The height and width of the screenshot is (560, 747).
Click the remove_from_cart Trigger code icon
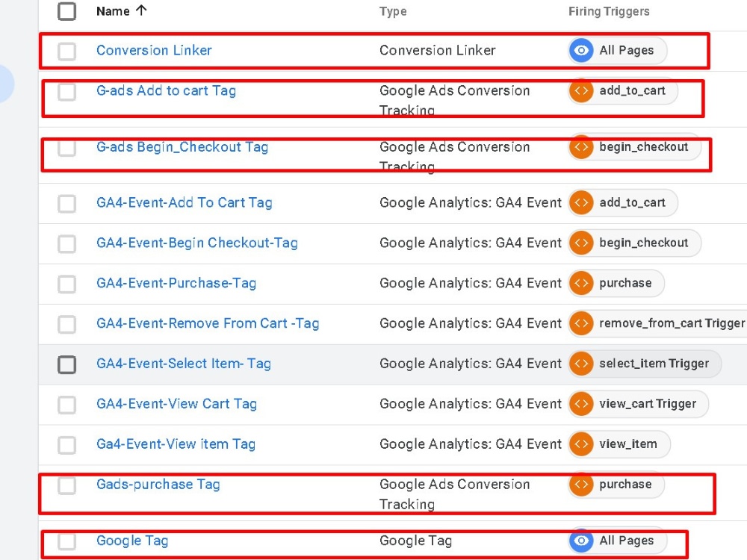581,323
